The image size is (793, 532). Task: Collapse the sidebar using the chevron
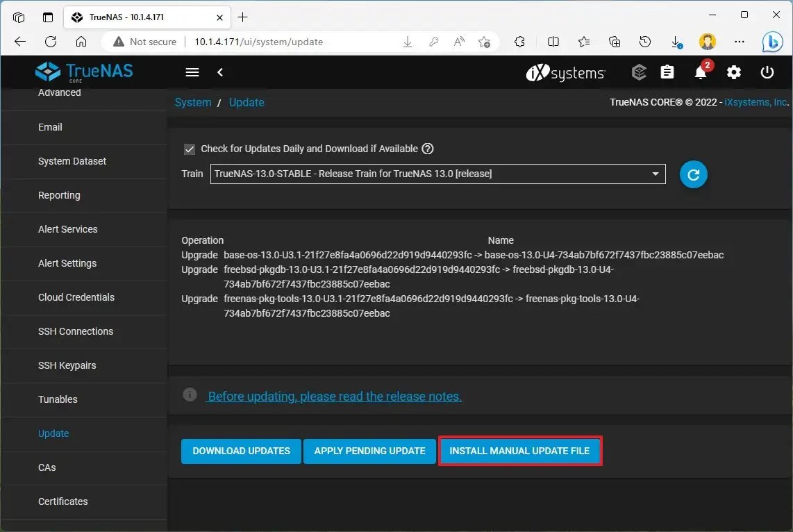[x=220, y=72]
